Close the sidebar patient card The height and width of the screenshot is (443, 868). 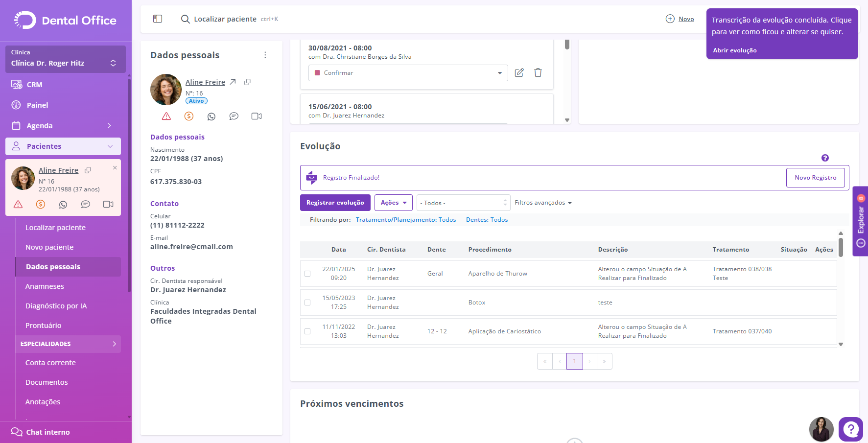click(x=115, y=167)
